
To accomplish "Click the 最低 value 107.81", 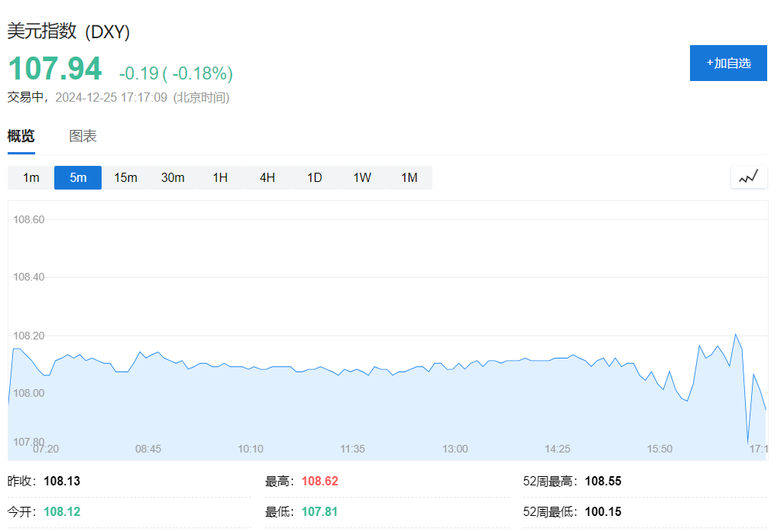I will pos(319,512).
